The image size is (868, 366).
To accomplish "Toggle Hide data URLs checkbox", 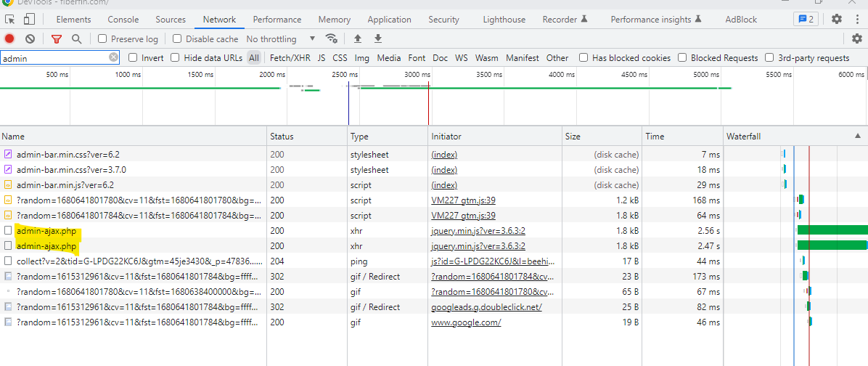I will tap(175, 57).
